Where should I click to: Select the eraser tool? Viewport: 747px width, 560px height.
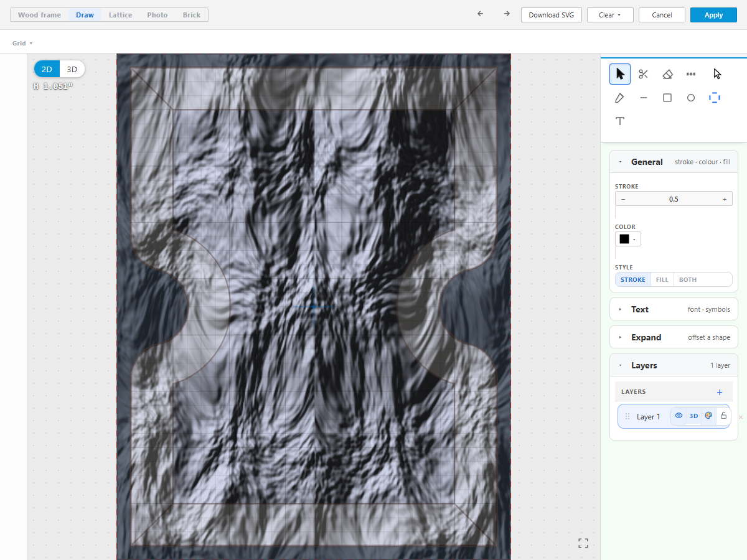(x=667, y=74)
